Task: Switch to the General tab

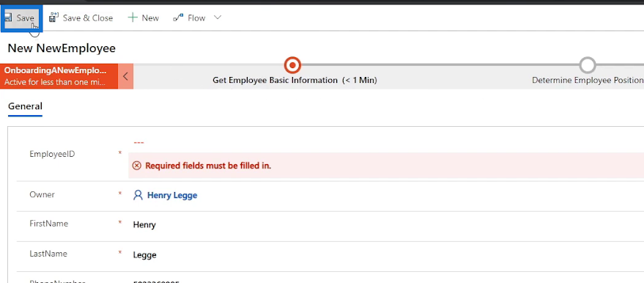Action: (x=25, y=106)
